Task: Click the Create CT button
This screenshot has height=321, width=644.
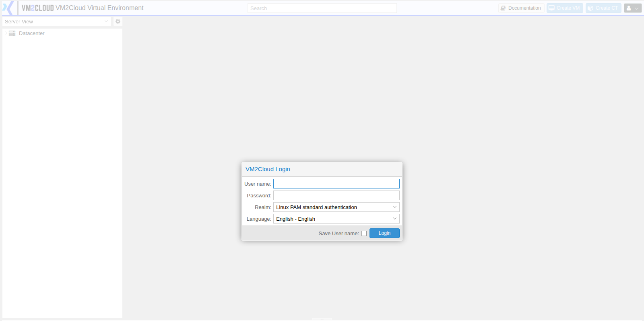Action: coord(603,8)
